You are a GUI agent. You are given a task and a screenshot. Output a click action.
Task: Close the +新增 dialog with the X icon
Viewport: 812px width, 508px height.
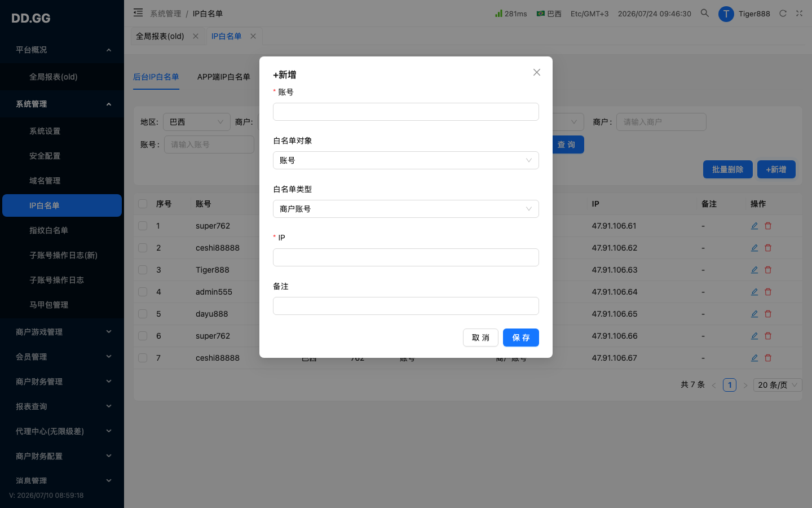[537, 72]
